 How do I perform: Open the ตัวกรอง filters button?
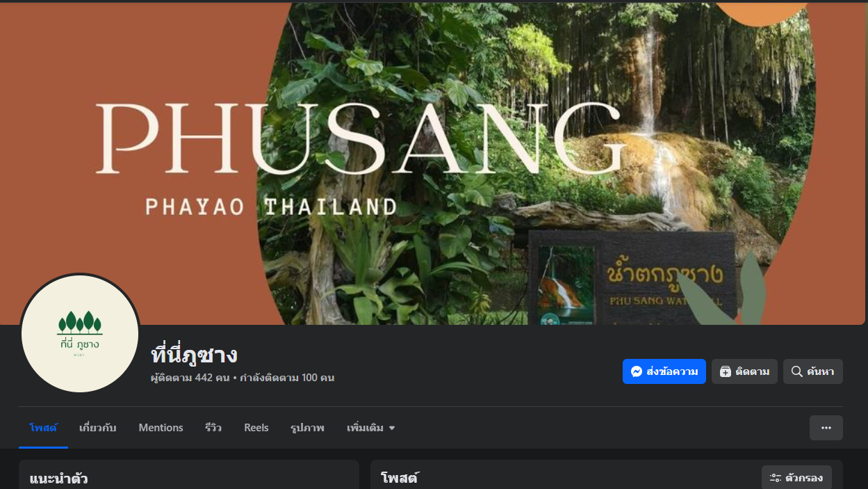796,478
